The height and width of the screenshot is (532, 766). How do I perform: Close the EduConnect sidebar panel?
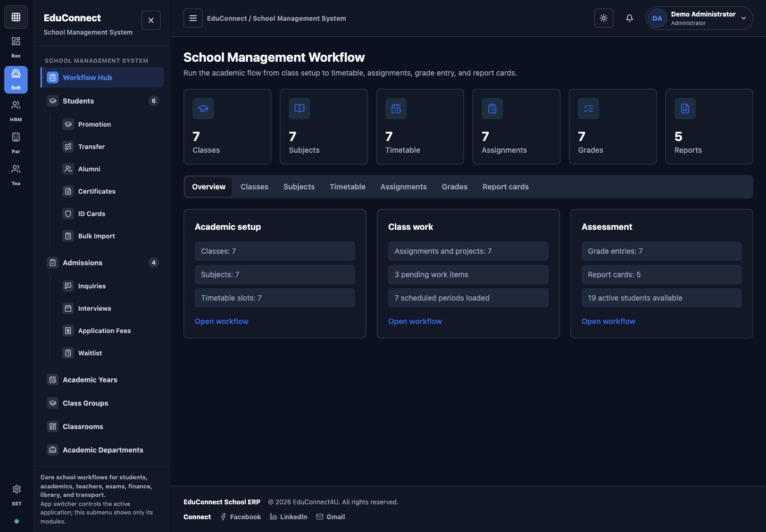151,20
